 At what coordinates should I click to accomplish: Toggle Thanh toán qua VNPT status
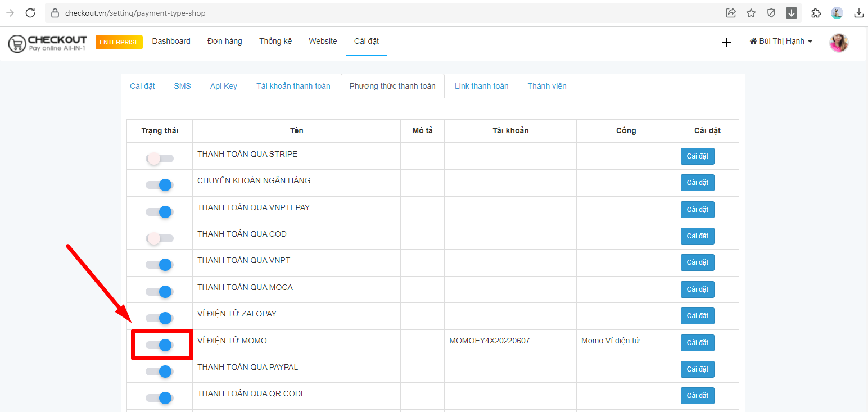(159, 265)
